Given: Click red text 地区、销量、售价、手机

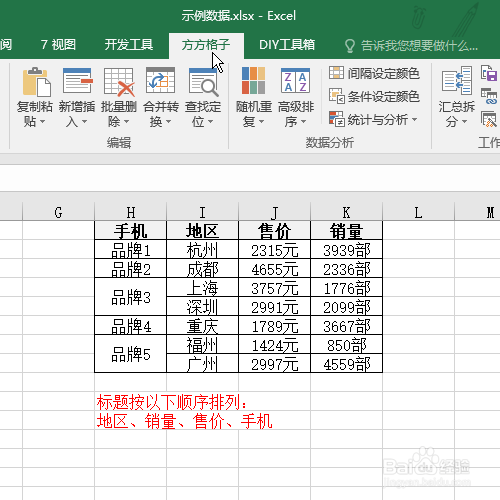Looking at the screenshot, I should point(184,421).
